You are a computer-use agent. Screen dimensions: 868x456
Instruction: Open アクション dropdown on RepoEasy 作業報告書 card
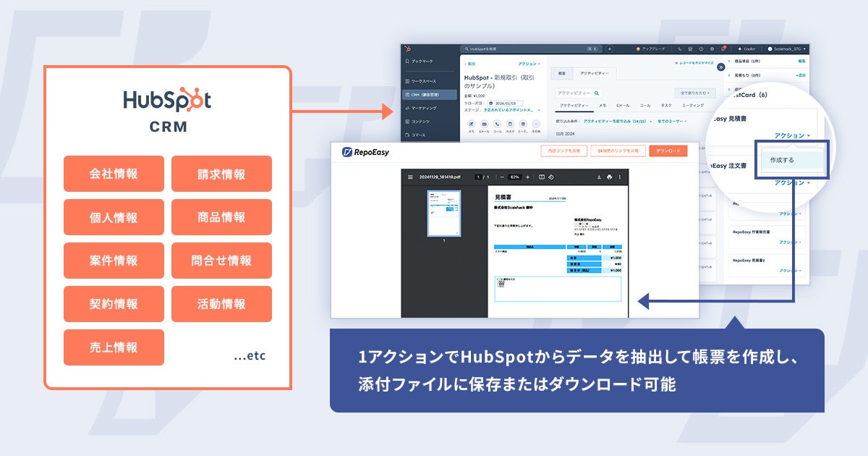coord(791,242)
